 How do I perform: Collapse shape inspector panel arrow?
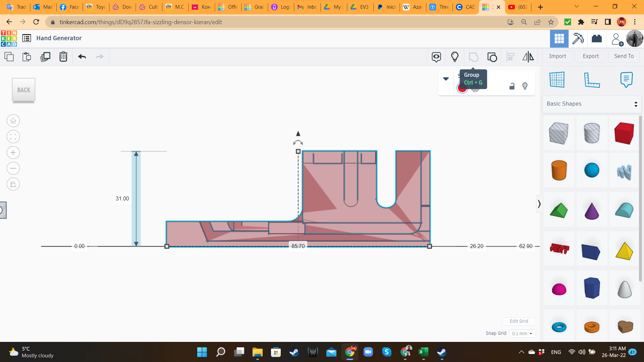[446, 79]
